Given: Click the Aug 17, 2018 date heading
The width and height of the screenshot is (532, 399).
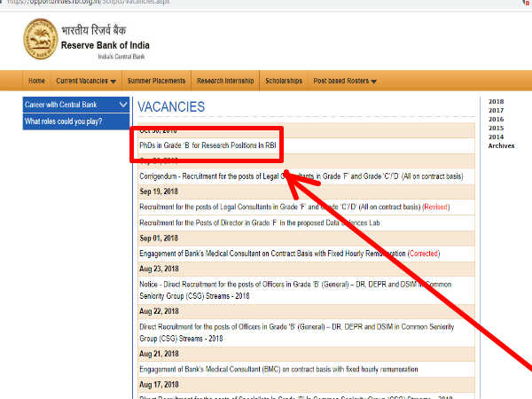Looking at the screenshot, I should pyautogui.click(x=159, y=385).
